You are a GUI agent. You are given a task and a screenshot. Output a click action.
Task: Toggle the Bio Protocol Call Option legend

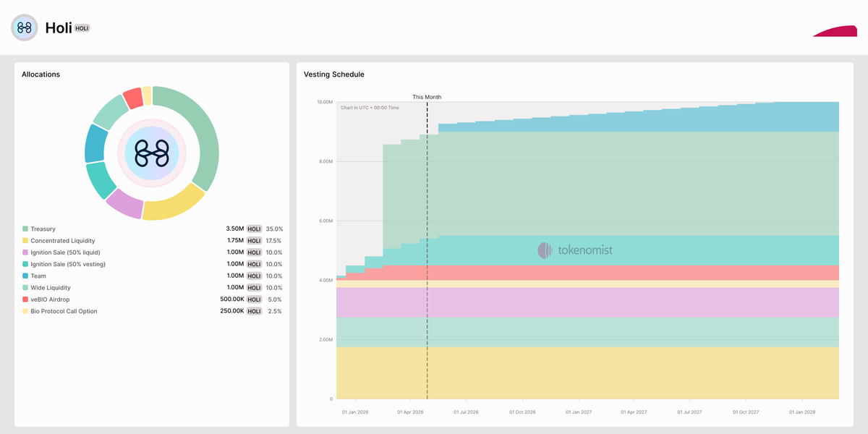[x=64, y=311]
